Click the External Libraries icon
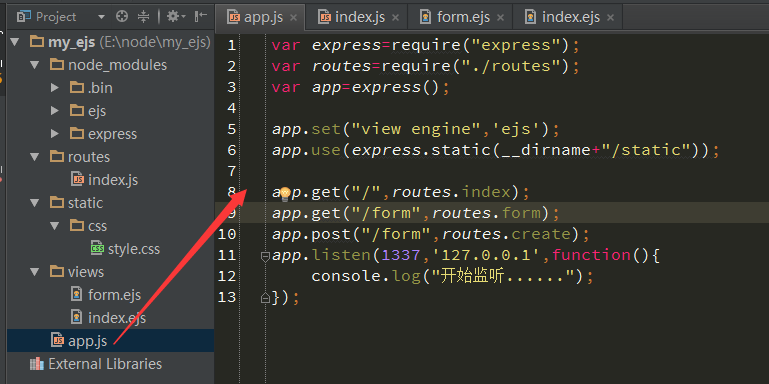Image resolution: width=769 pixels, height=384 pixels. point(37,363)
